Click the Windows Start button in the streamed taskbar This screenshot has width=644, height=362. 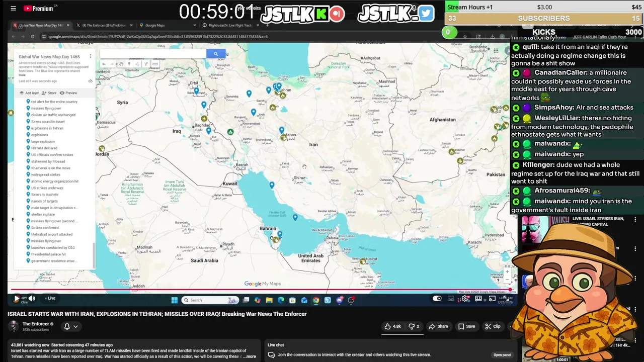[x=174, y=300]
